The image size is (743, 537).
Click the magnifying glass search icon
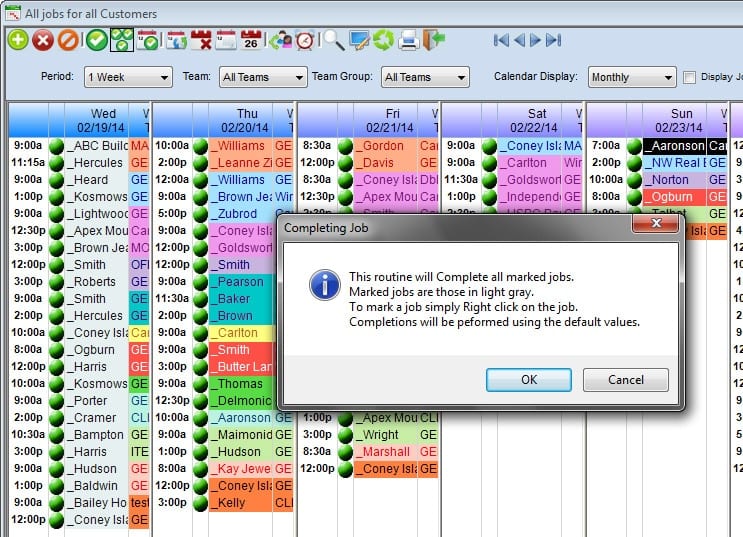pyautogui.click(x=334, y=40)
